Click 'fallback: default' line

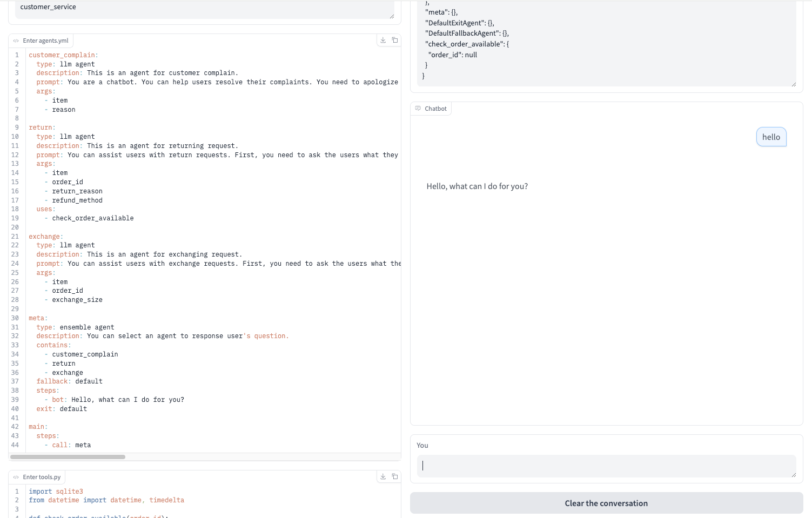pyautogui.click(x=69, y=381)
